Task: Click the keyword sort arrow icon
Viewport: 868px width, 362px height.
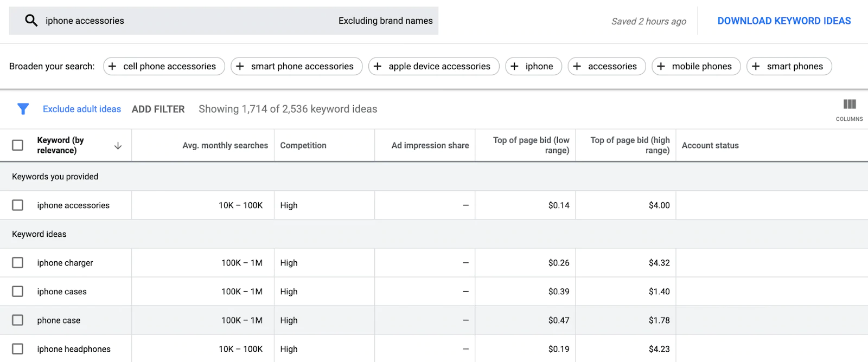Action: pyautogui.click(x=118, y=146)
